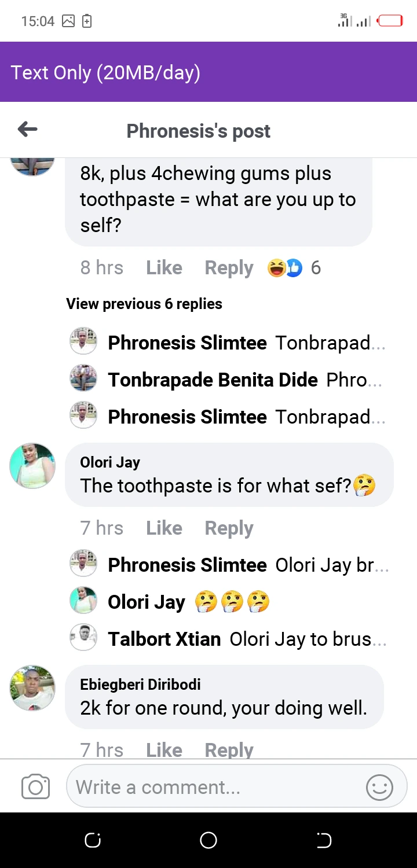This screenshot has height=868, width=417.
Task: Tap Android recent apps button
Action: pos(93,840)
